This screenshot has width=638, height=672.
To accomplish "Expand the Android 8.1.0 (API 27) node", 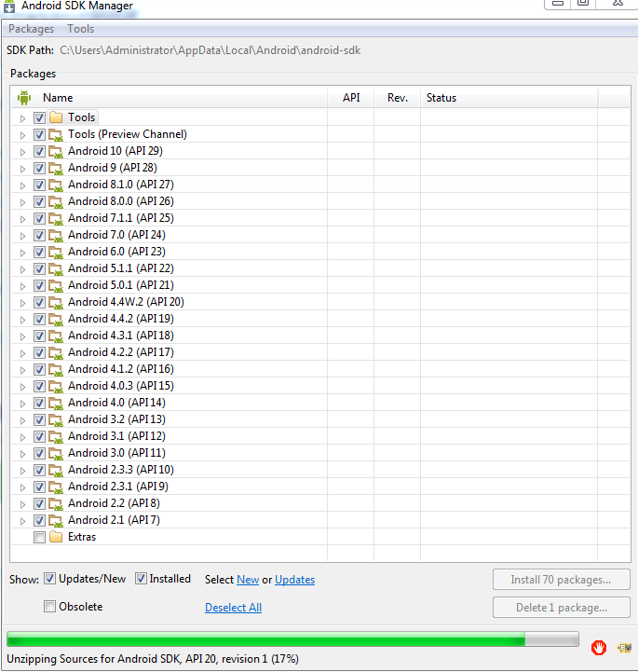I will pyautogui.click(x=22, y=185).
